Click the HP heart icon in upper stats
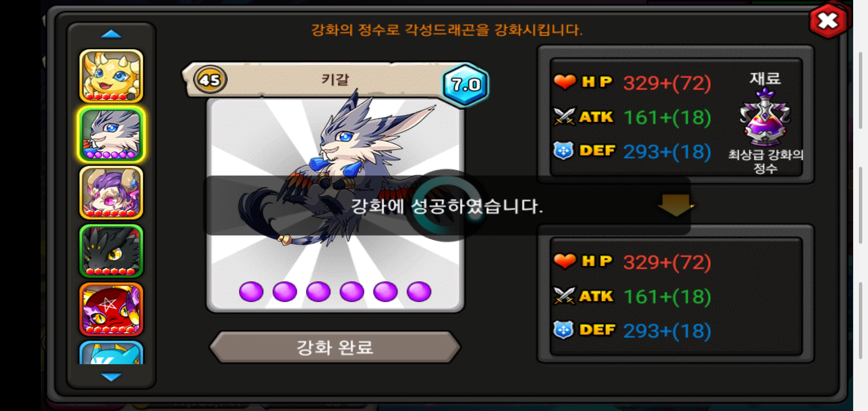 (565, 81)
